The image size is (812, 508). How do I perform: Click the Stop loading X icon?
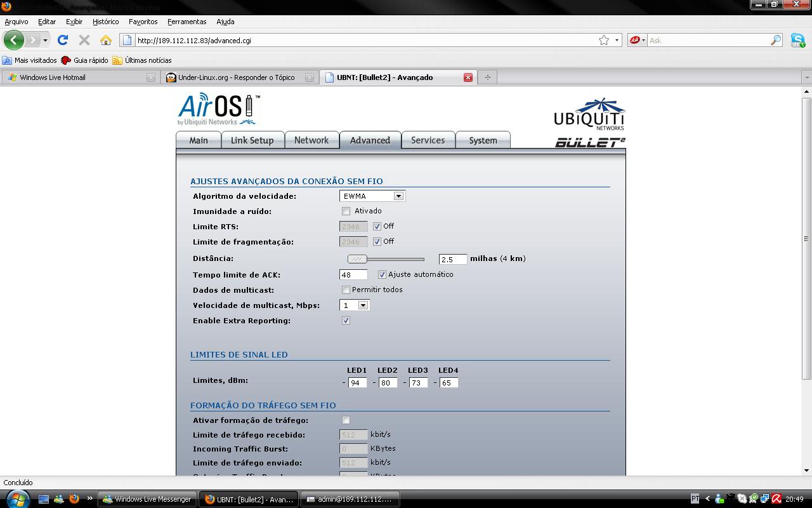pyautogui.click(x=84, y=40)
